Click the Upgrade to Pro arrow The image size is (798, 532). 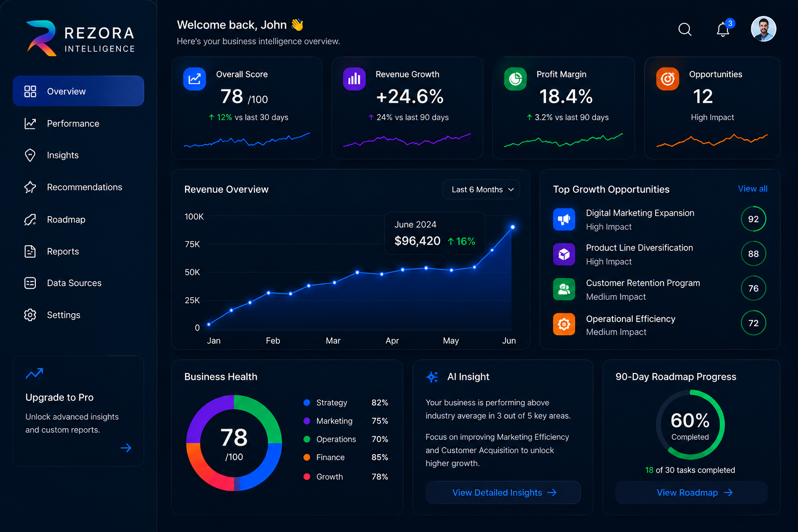(x=126, y=448)
